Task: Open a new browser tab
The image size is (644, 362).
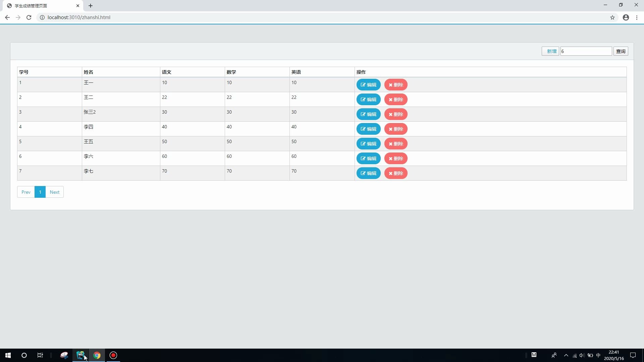Action: pos(91,6)
